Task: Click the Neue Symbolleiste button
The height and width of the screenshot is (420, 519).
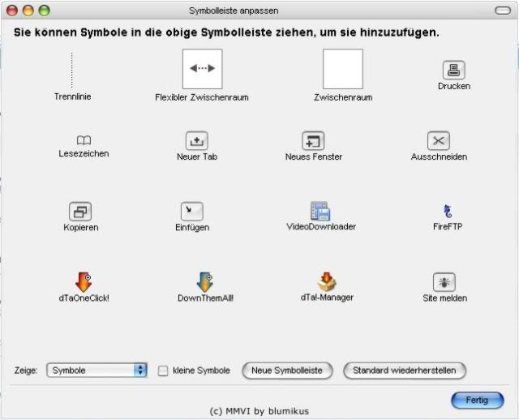Action: [287, 371]
